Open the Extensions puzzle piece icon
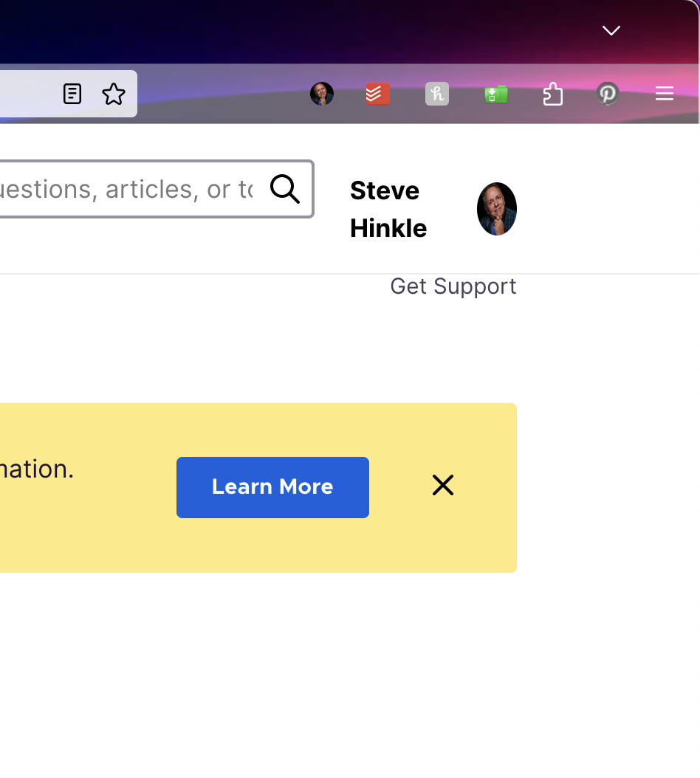This screenshot has height=778, width=700. coord(552,94)
